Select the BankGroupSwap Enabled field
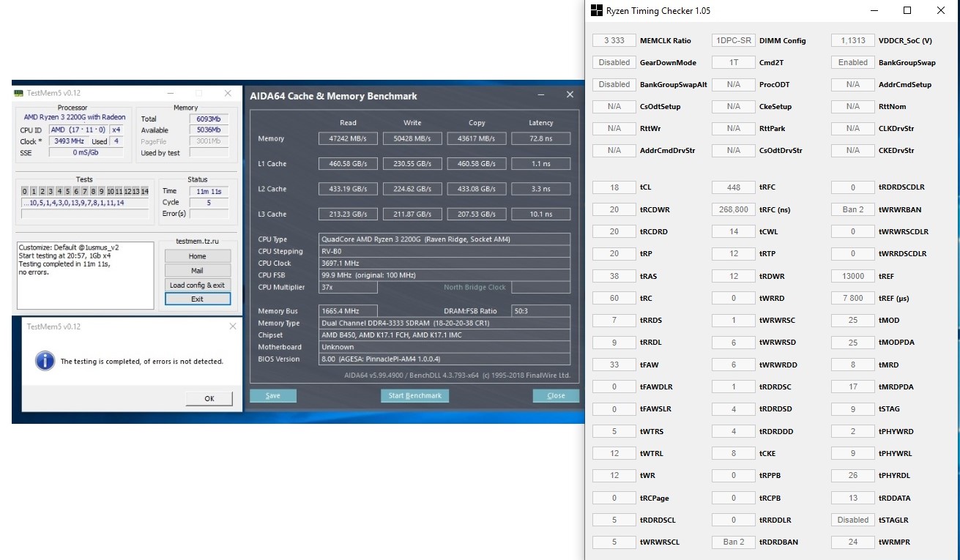 click(x=853, y=62)
